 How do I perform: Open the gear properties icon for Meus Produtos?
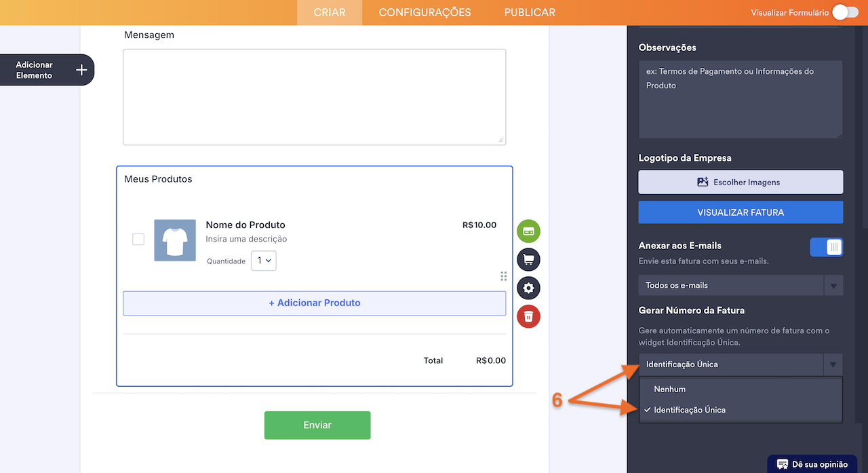point(528,288)
